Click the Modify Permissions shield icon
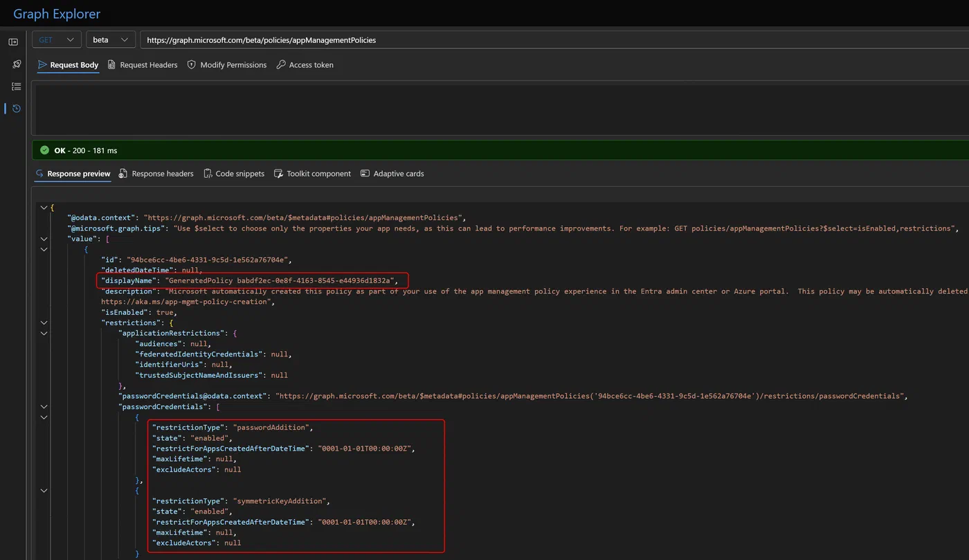The width and height of the screenshot is (969, 560). [x=192, y=64]
